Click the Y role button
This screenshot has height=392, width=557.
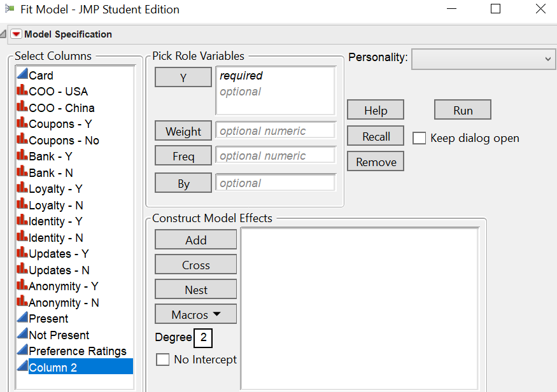(x=183, y=78)
